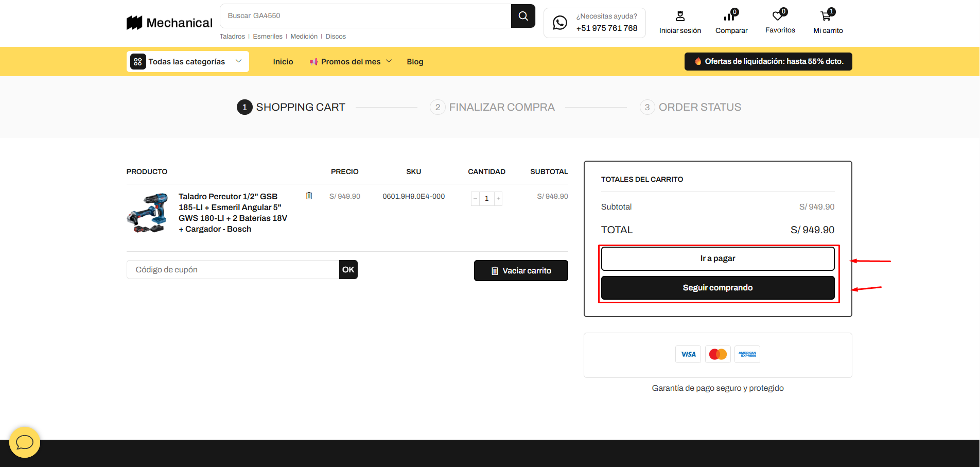Expand Promos del mes menu
980x467 pixels.
tap(351, 62)
